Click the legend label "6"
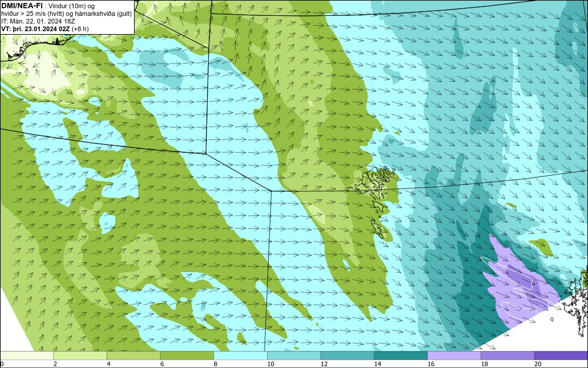The image size is (588, 368). pos(162,364)
